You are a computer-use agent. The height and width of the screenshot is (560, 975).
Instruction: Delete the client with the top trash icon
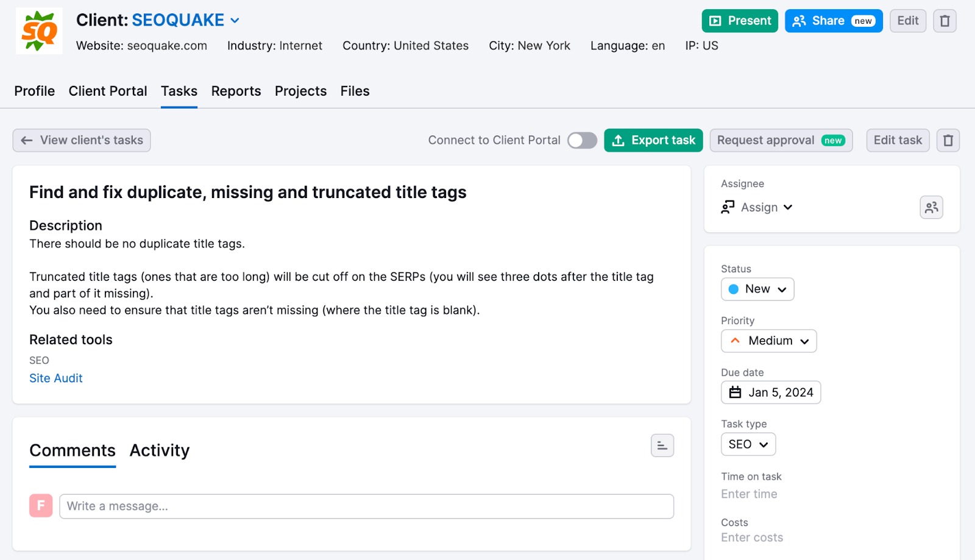945,21
